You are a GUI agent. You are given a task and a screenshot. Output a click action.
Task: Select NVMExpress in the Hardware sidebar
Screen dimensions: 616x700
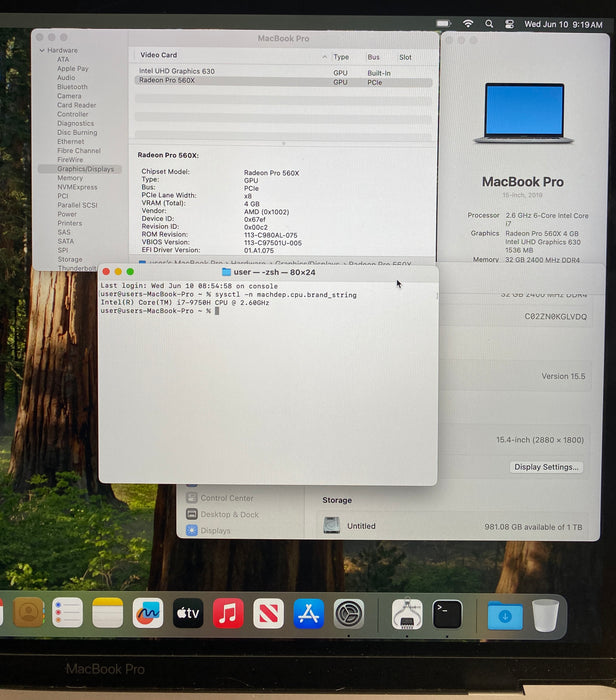77,187
